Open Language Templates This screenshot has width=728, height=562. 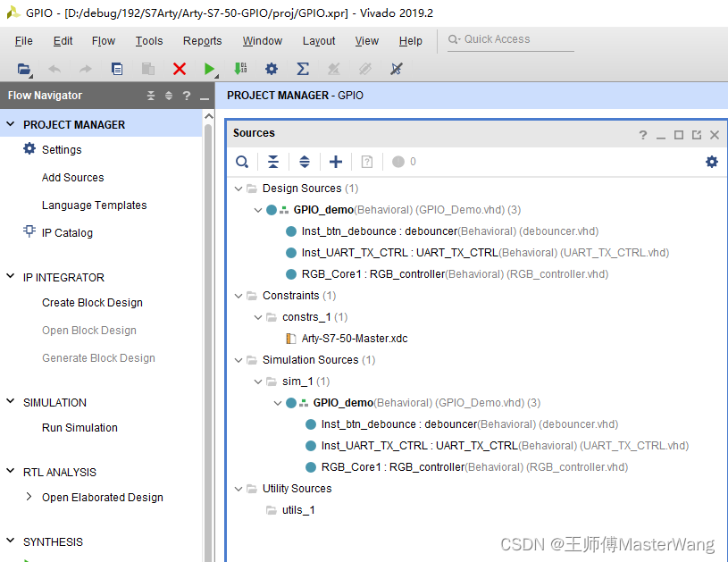pos(95,205)
